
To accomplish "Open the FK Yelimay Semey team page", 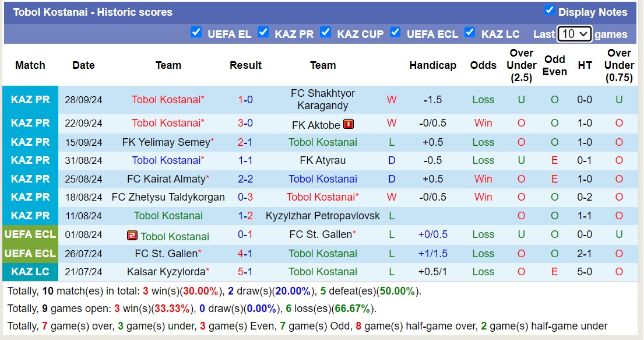I will click(x=166, y=142).
